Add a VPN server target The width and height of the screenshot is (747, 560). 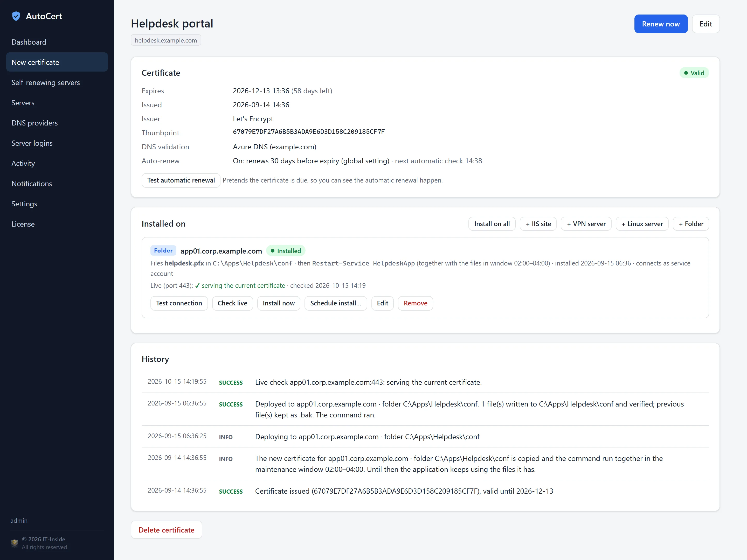[586, 224]
